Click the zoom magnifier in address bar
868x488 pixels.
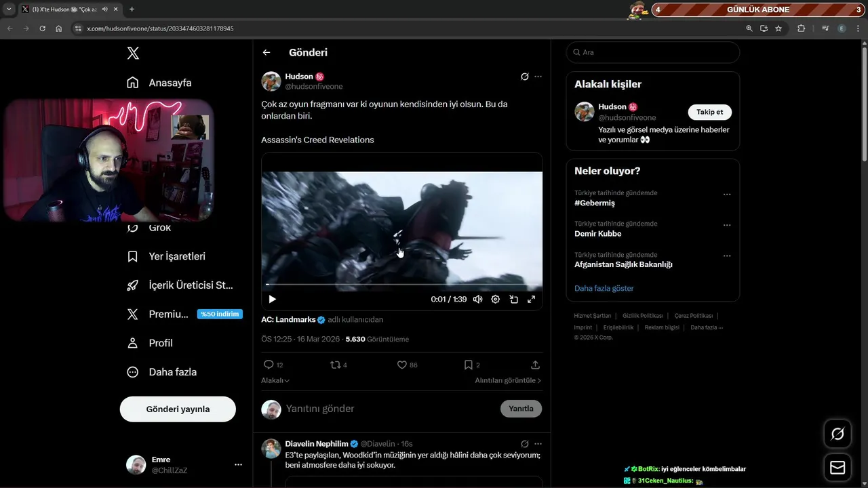point(749,28)
